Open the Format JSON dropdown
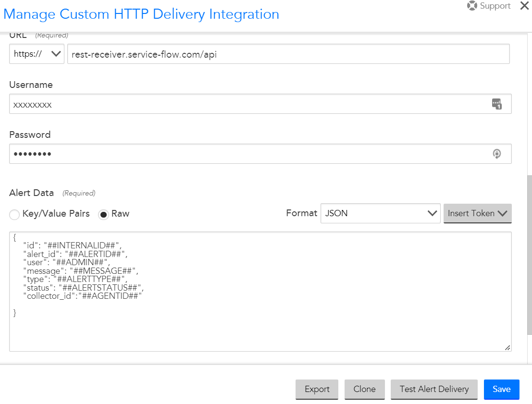The width and height of the screenshot is (532, 404). pos(380,213)
